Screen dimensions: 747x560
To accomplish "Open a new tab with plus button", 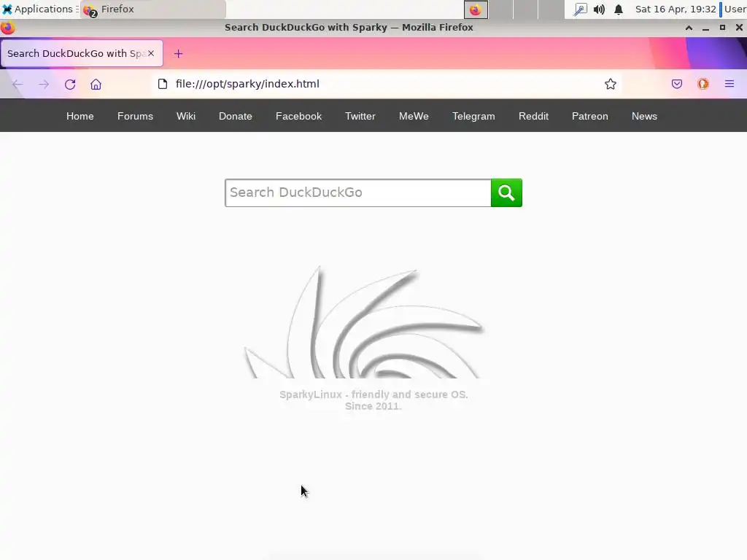I will 178,54.
